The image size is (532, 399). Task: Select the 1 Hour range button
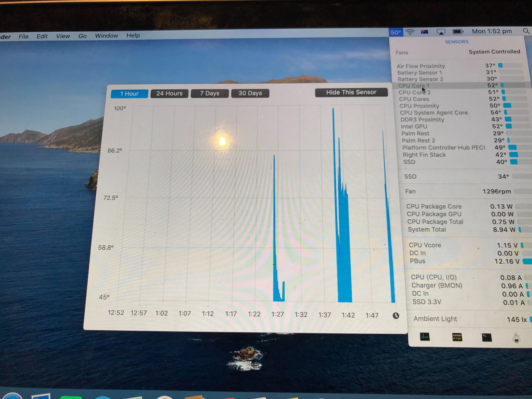[x=130, y=94]
